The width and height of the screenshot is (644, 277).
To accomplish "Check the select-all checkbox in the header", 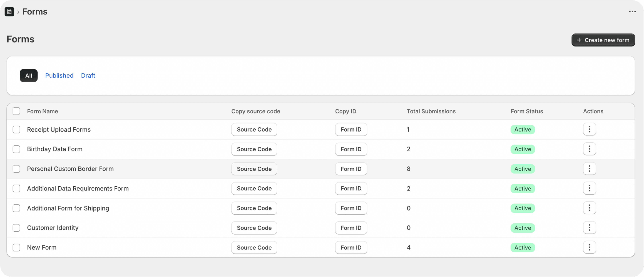I will click(x=16, y=111).
